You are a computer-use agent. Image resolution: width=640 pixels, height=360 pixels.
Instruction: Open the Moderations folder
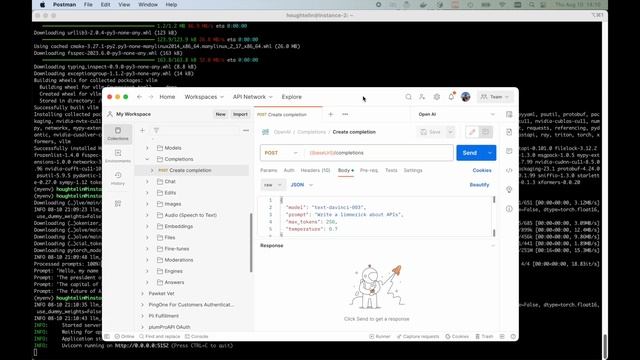[x=179, y=260]
